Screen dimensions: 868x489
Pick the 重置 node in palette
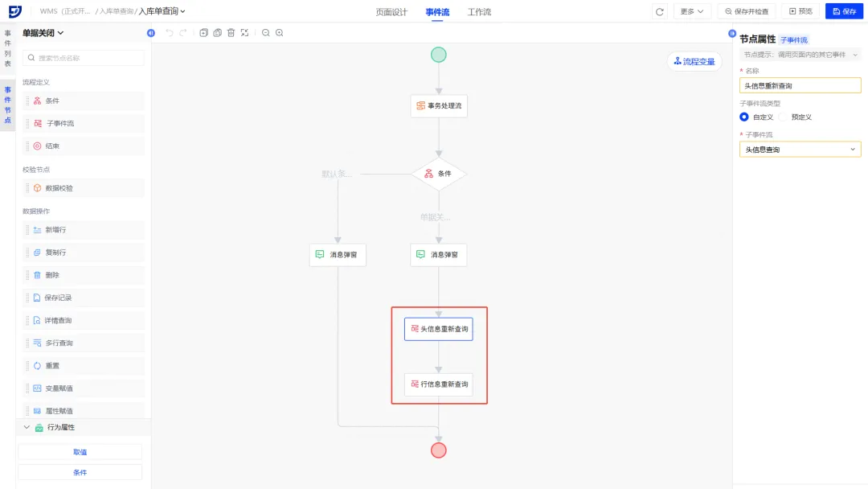(x=83, y=366)
